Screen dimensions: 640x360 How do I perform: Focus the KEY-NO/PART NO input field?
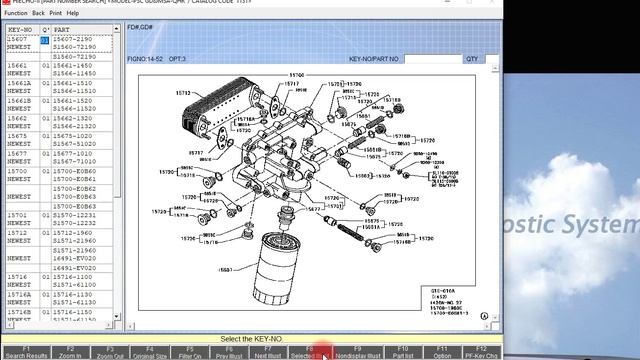click(433, 59)
